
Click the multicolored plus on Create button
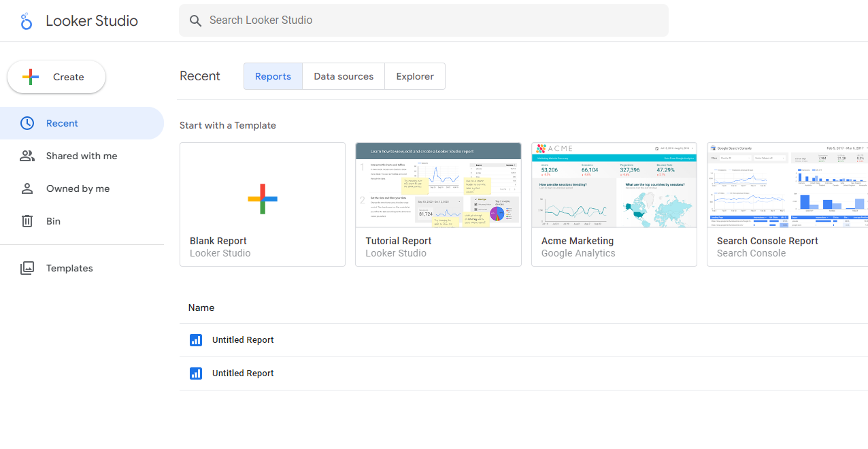31,77
